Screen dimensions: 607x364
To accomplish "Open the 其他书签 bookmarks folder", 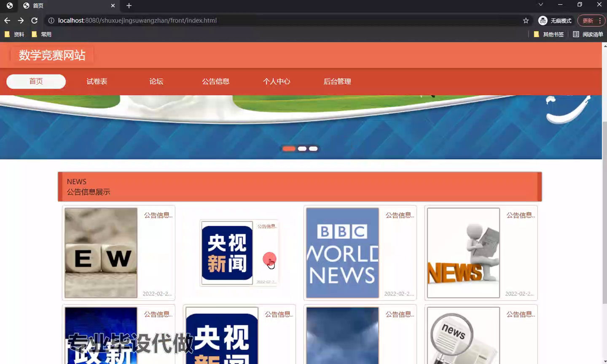I will [x=549, y=34].
